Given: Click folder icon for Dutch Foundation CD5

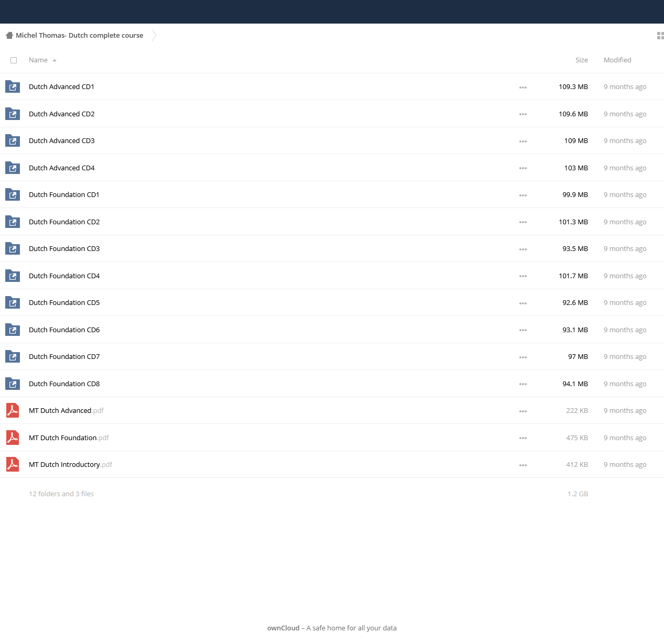Looking at the screenshot, I should click(13, 302).
